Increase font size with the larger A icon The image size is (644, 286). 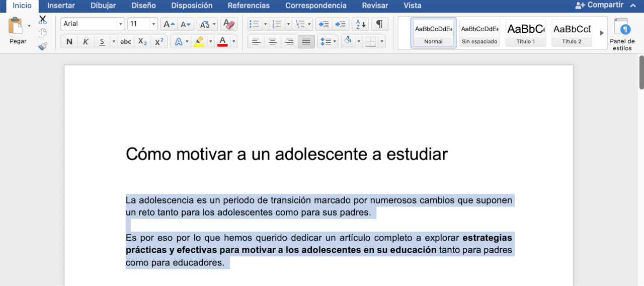pyautogui.click(x=169, y=24)
